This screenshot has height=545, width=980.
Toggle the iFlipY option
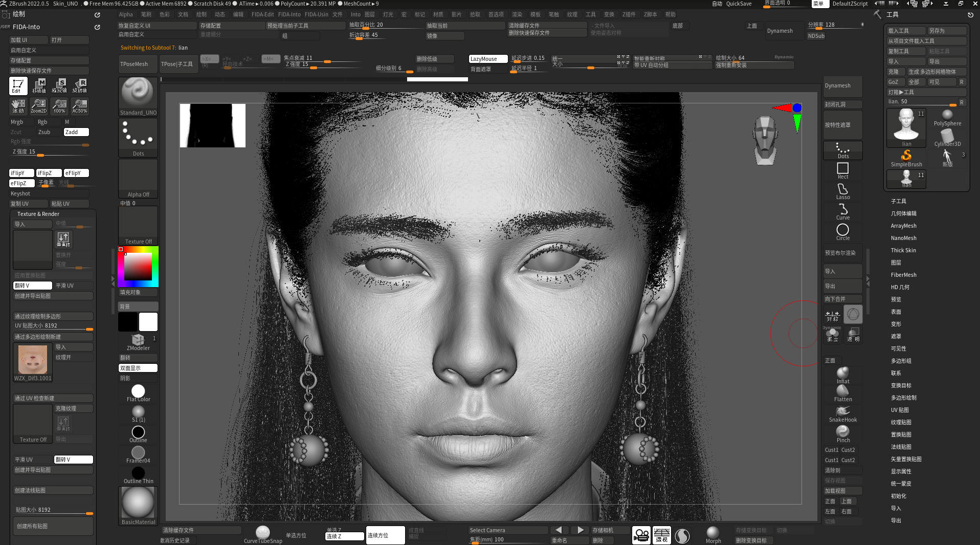pyautogui.click(x=21, y=173)
